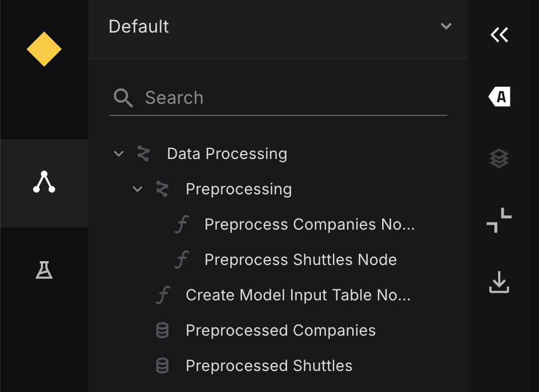Viewport: 539px width, 392px height.
Task: Click the pipeline icon beside Data Processing
Action: (x=143, y=153)
